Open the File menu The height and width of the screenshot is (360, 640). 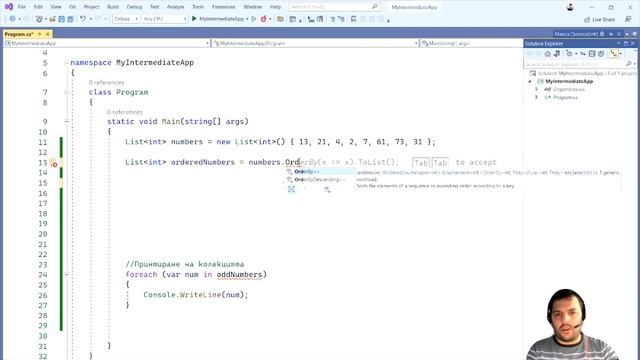22,7
